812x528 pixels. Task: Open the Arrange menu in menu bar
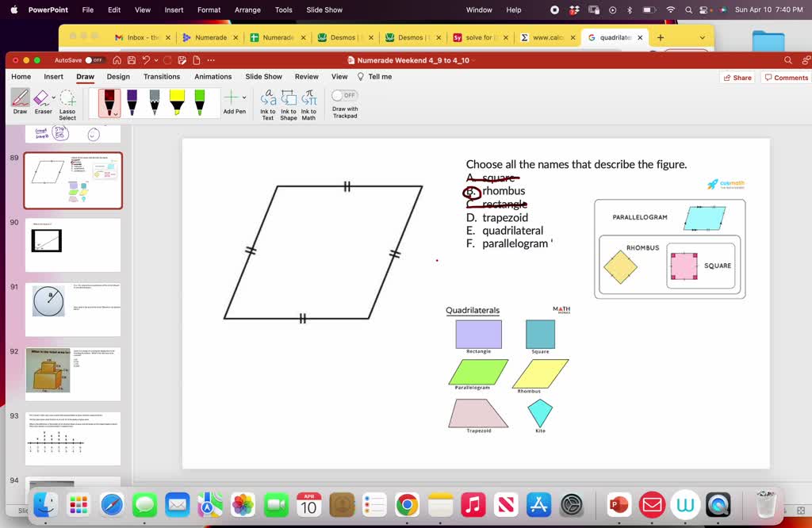247,10
